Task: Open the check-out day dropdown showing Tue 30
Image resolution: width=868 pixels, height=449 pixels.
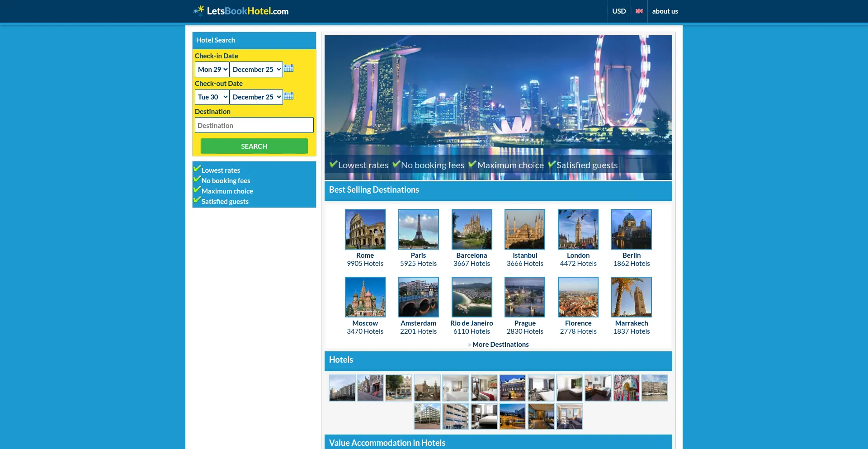Action: 212,97
